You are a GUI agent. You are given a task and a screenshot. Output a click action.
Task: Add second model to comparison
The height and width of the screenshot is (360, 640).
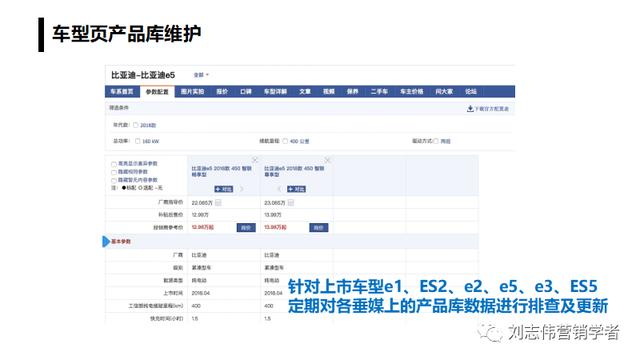point(296,189)
